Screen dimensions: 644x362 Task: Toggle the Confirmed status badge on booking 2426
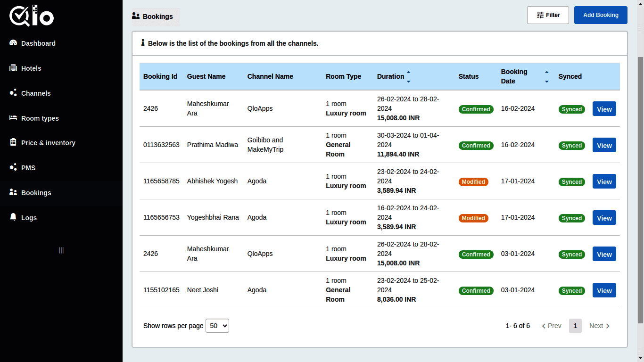[x=476, y=109]
